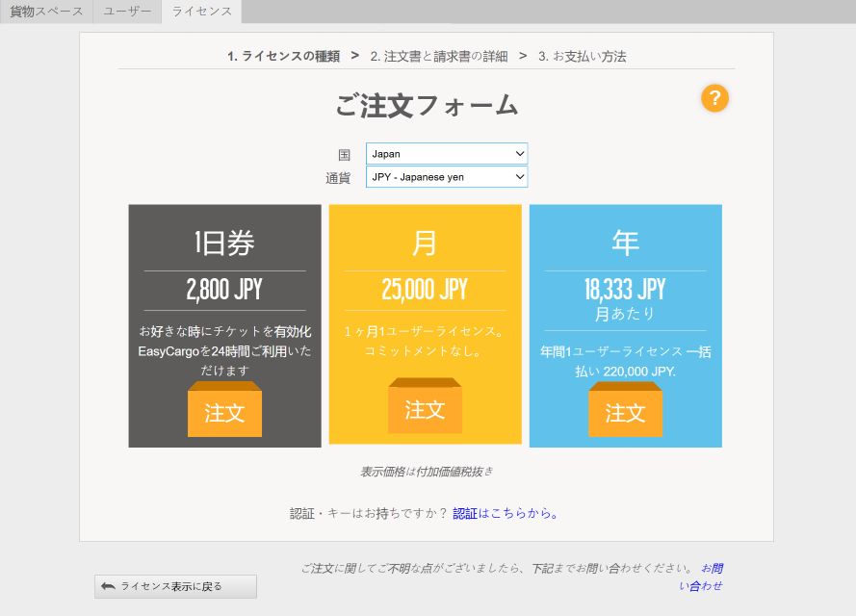Follow the 認証はこちらから link
This screenshot has width=856, height=616.
click(x=506, y=513)
